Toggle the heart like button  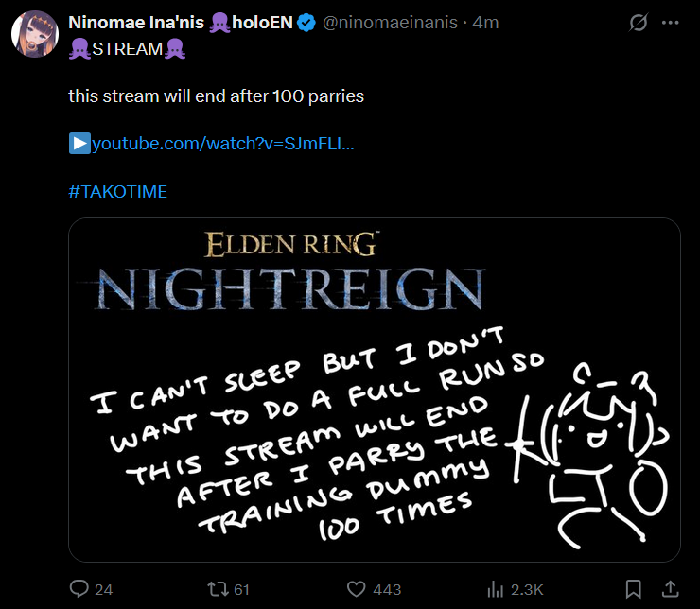click(356, 589)
